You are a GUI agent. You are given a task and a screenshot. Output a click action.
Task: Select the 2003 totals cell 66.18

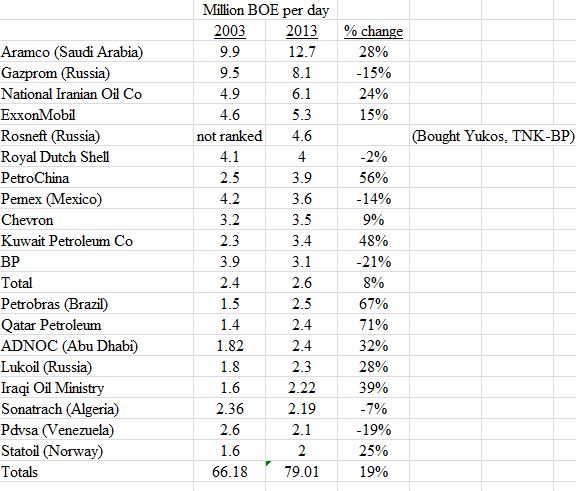[x=230, y=472]
